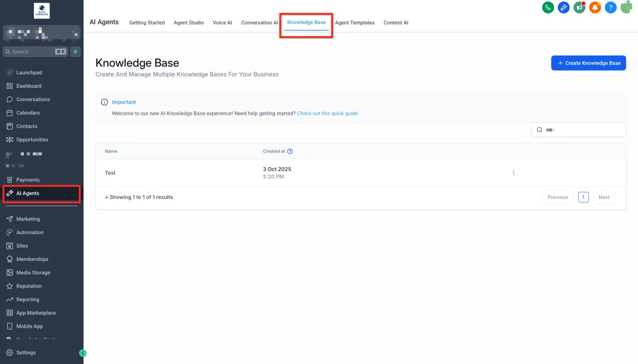Viewport: 638px width, 364px height.
Task: Click the App Marketplace grid icon
Action: 10,313
